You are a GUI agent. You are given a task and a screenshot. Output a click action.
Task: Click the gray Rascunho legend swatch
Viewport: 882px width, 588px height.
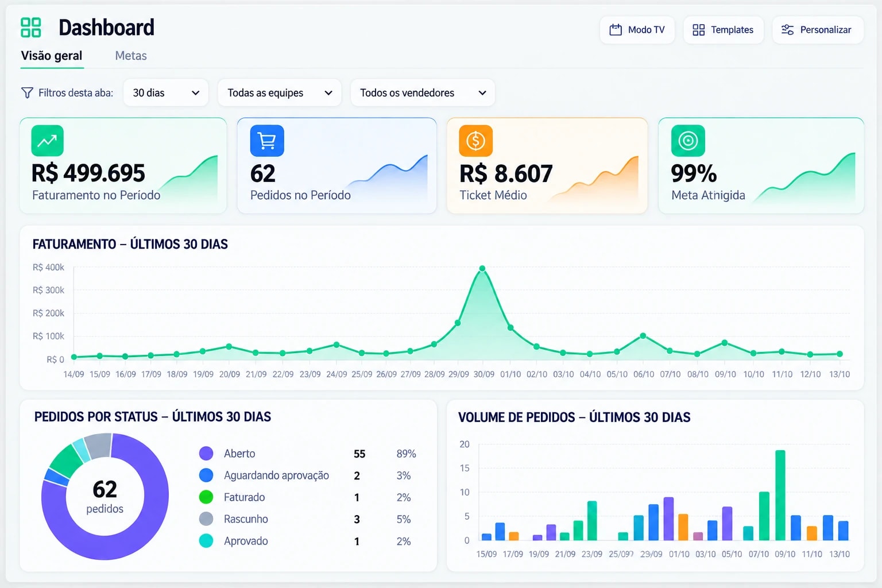pos(206,519)
